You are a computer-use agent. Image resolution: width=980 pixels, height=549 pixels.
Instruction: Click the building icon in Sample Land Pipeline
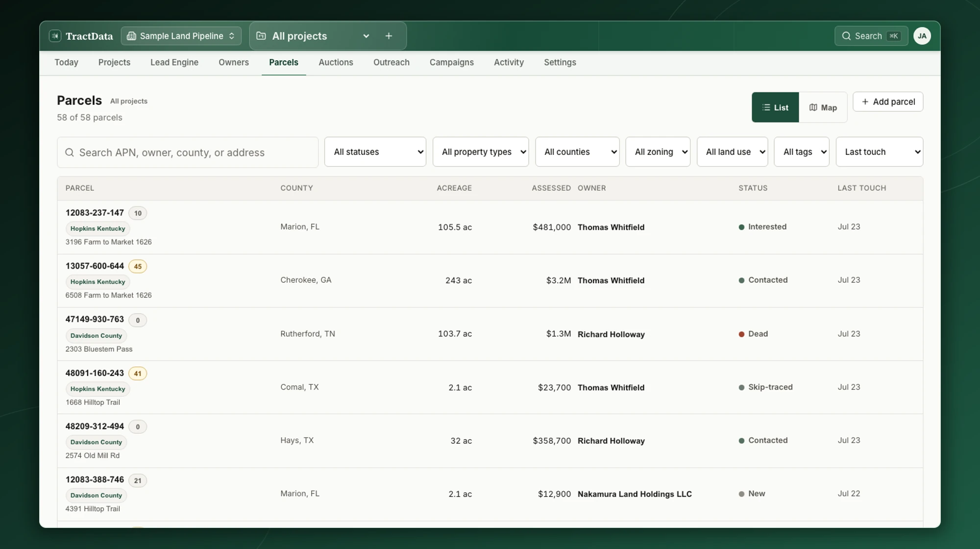point(131,36)
